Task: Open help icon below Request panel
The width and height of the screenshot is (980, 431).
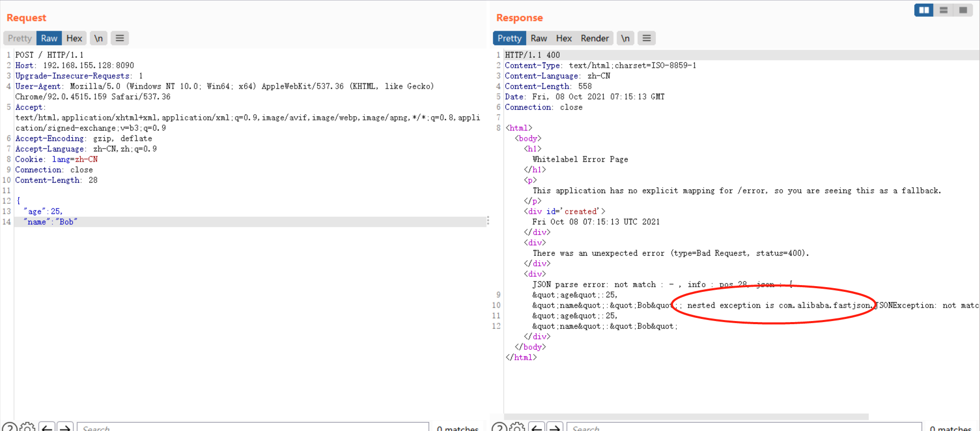Action: pos(9,427)
